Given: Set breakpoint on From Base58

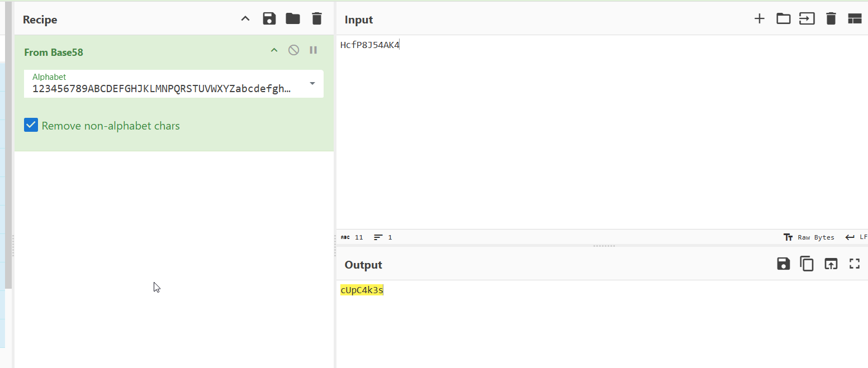Looking at the screenshot, I should (x=313, y=50).
